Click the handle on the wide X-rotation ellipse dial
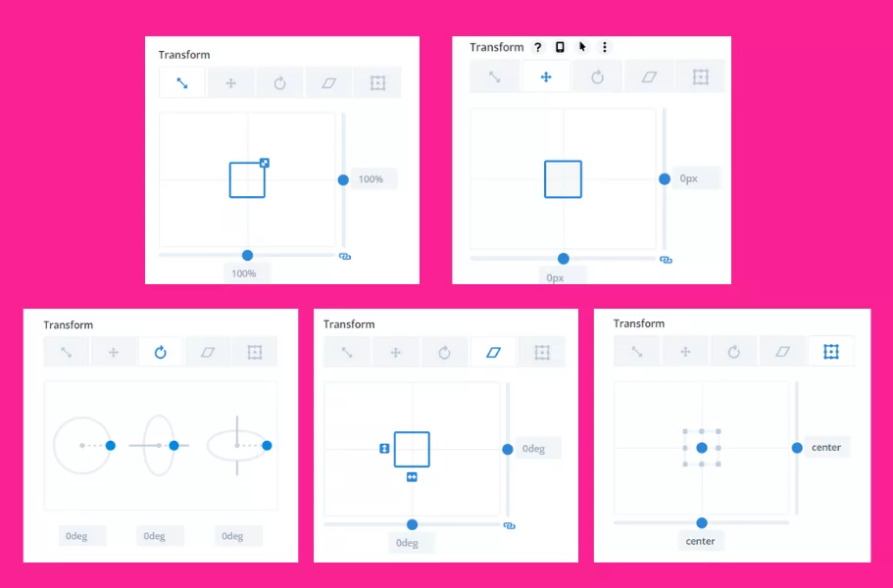Viewport: 893px width, 588px height. tap(267, 445)
